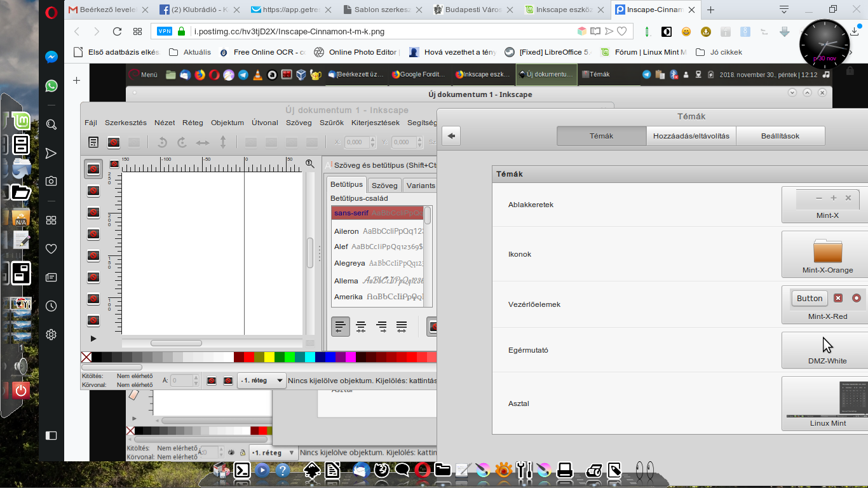Open the Opera main menu logo
868x488 pixels.
pyautogui.click(x=51, y=11)
